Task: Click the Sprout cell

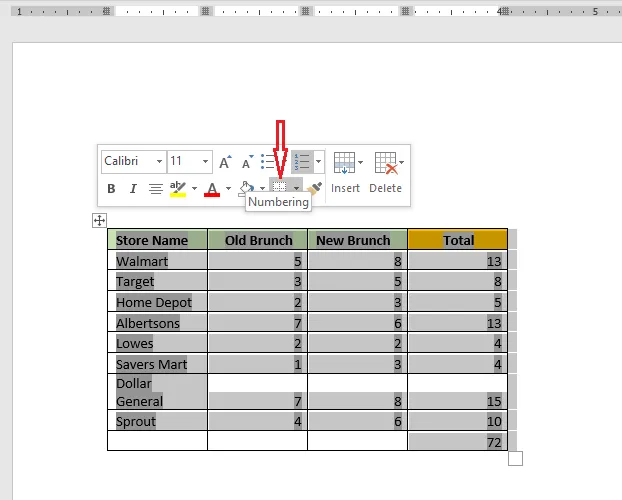Action: (x=157, y=420)
